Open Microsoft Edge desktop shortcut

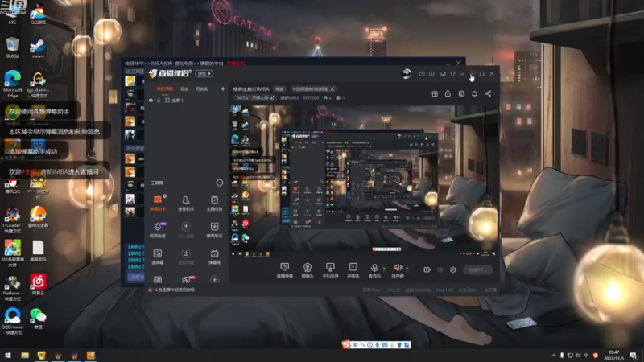13,84
